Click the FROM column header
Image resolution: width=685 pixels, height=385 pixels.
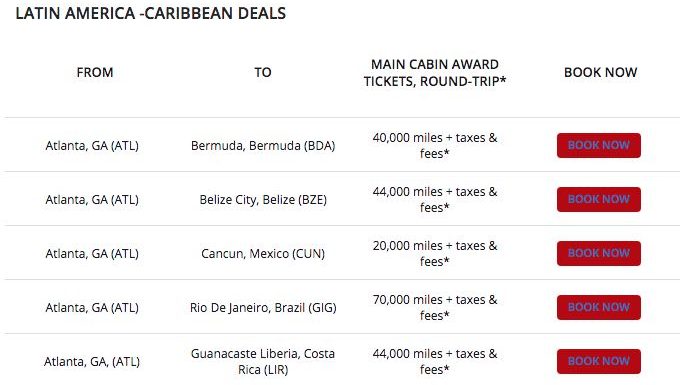point(95,72)
